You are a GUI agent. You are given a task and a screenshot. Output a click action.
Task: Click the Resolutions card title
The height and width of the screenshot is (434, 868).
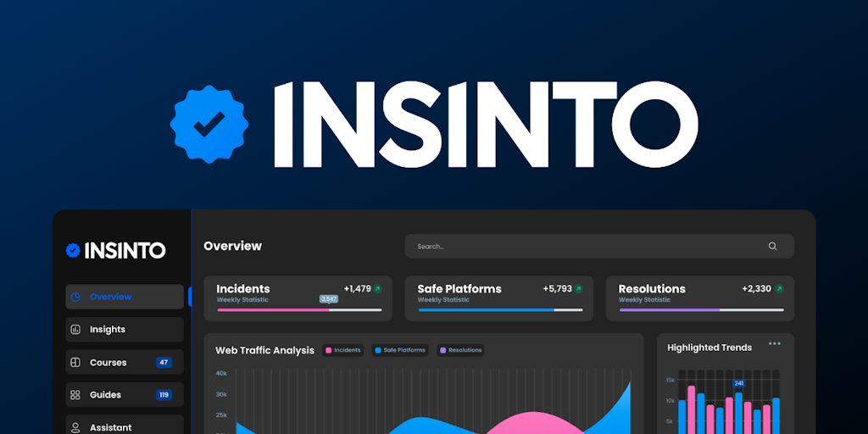[652, 289]
